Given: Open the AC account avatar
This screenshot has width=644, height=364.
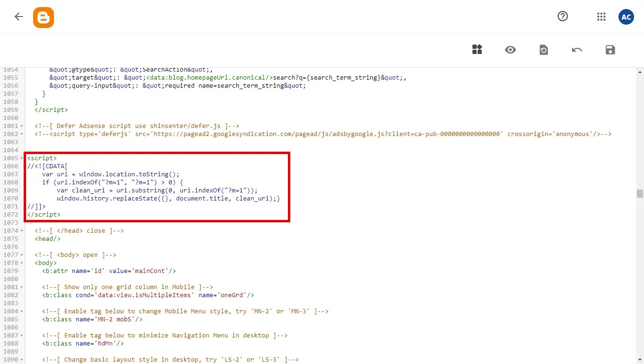Looking at the screenshot, I should click(x=626, y=17).
